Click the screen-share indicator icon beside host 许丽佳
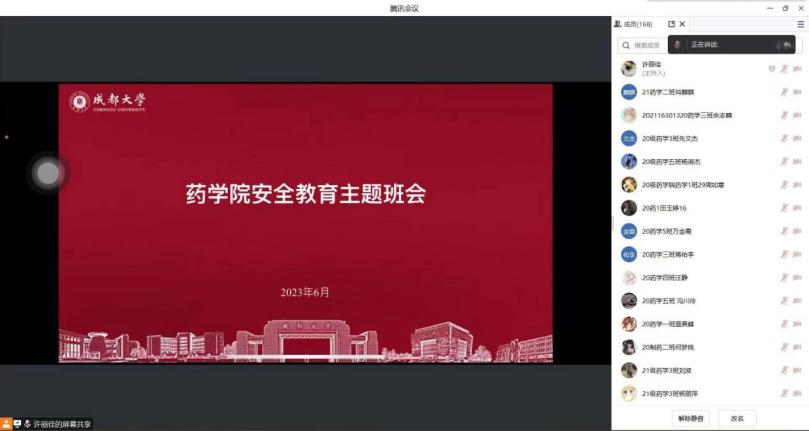Image resolution: width=809 pixels, height=431 pixels. [x=771, y=68]
